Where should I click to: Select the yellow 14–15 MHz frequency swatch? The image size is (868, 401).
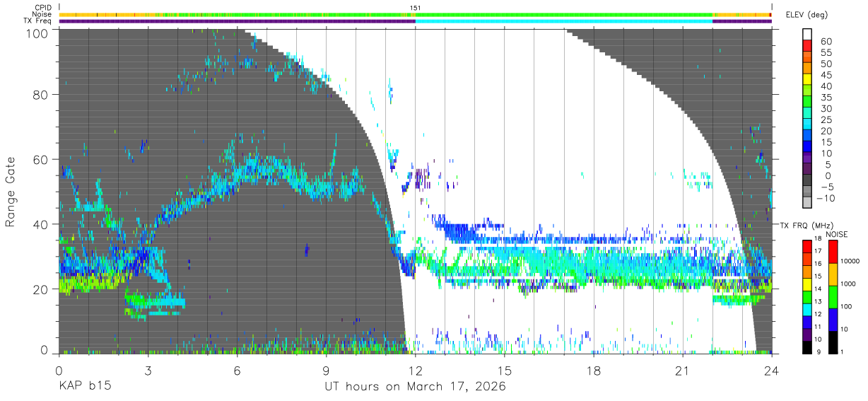tap(808, 284)
